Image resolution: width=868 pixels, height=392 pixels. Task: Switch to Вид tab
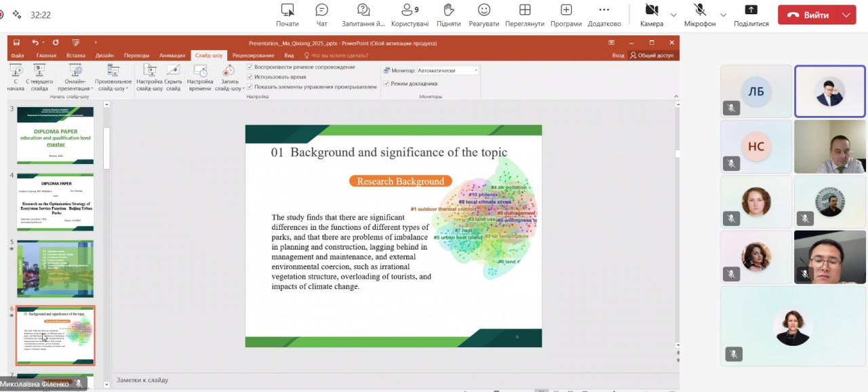coord(289,56)
